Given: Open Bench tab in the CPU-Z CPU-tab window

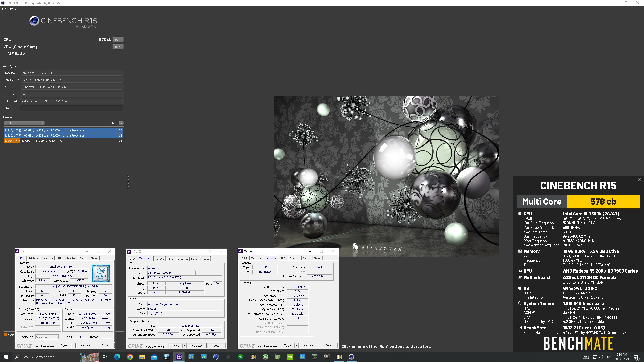Looking at the screenshot, I should tap(84, 258).
